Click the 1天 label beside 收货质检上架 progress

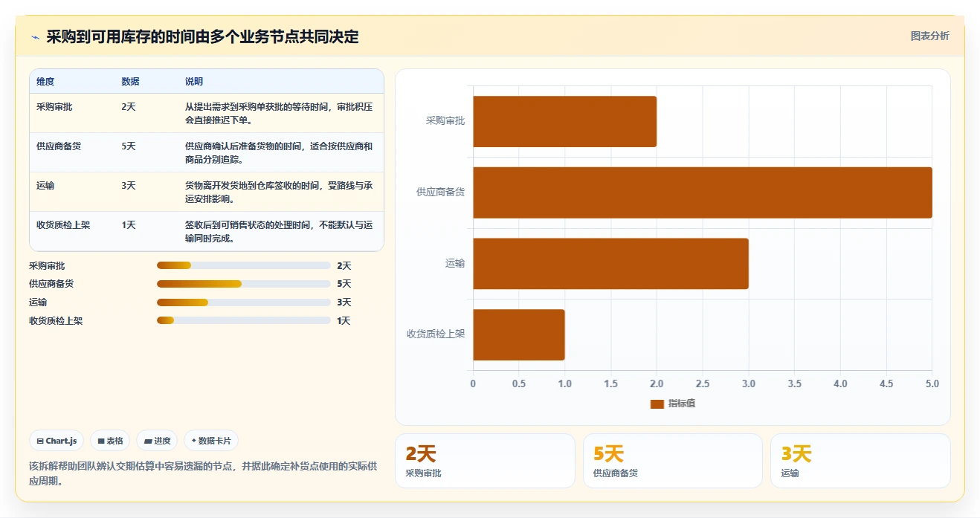tap(344, 321)
